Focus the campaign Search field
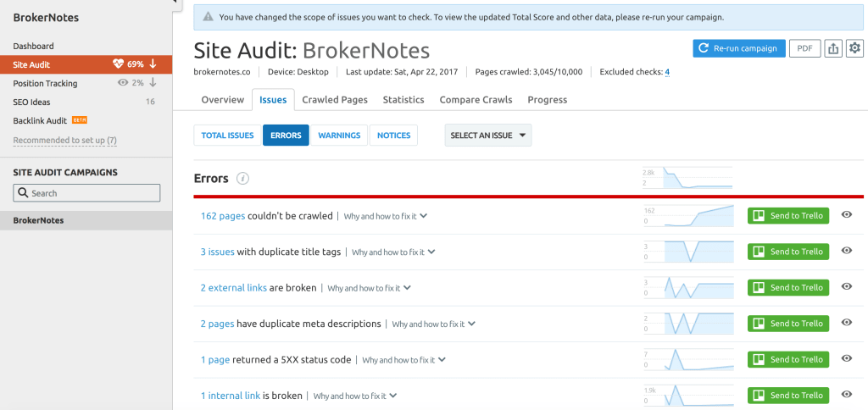The height and width of the screenshot is (410, 868). [87, 193]
